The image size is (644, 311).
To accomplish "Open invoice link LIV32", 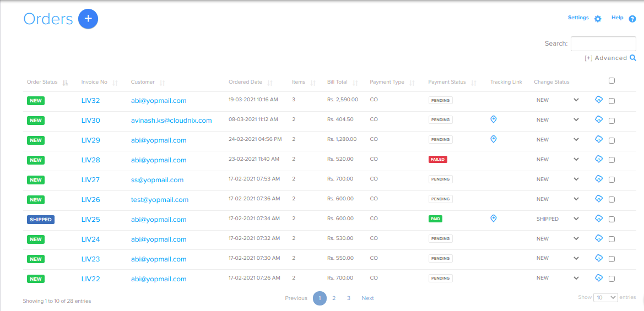I will pyautogui.click(x=91, y=101).
